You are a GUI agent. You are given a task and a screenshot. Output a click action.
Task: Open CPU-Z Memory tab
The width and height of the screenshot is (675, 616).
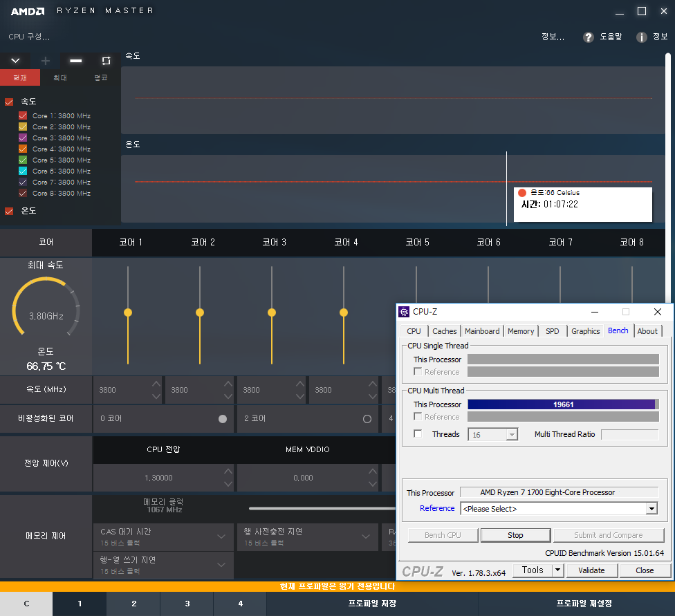pos(521,331)
